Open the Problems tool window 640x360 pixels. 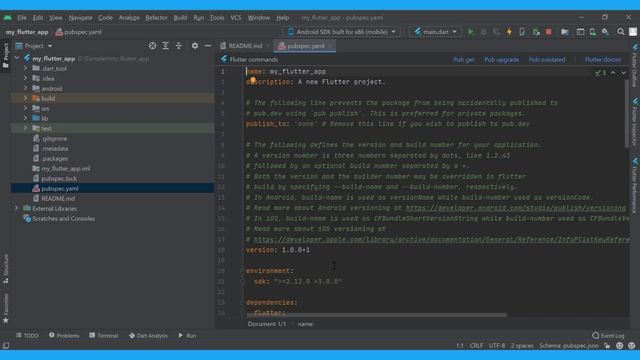click(x=64, y=336)
